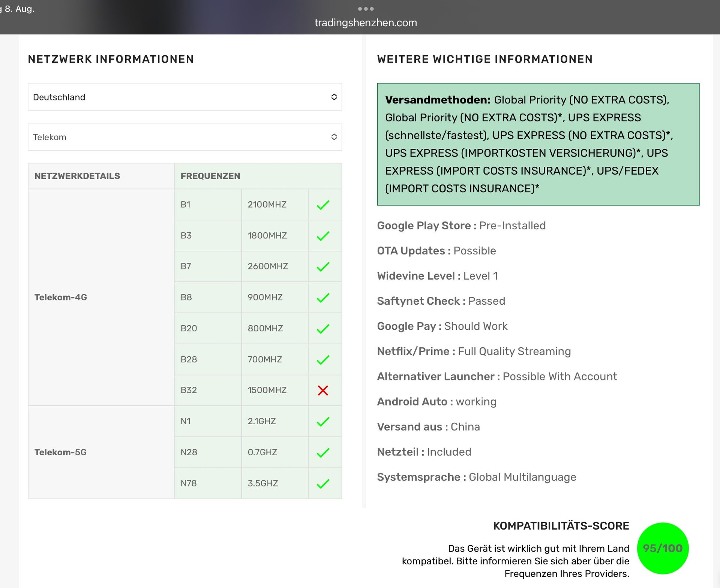Viewport: 720px width, 588px height.
Task: Click the Netzteil Included line
Action: pos(424,452)
